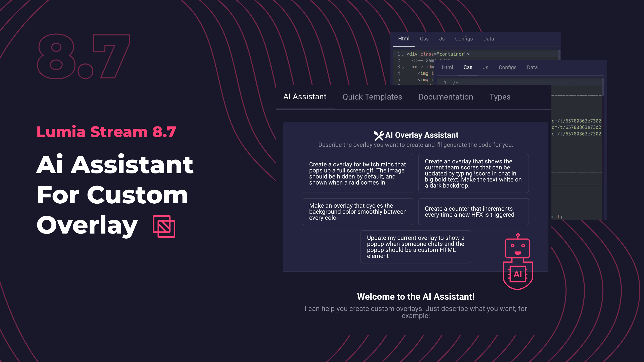Viewport: 644px width, 362px height.
Task: Click the 'Describe the overlay you want' subtitle
Action: pos(416,145)
